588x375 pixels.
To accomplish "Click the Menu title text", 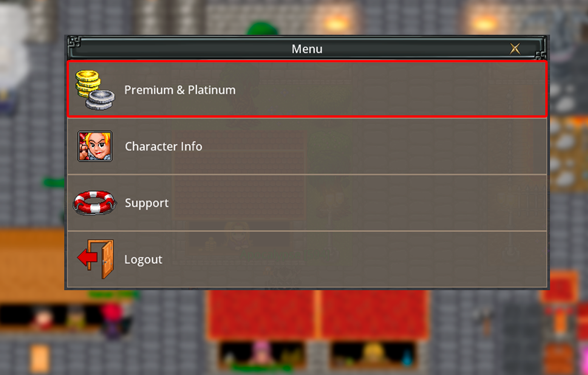I will click(x=307, y=49).
